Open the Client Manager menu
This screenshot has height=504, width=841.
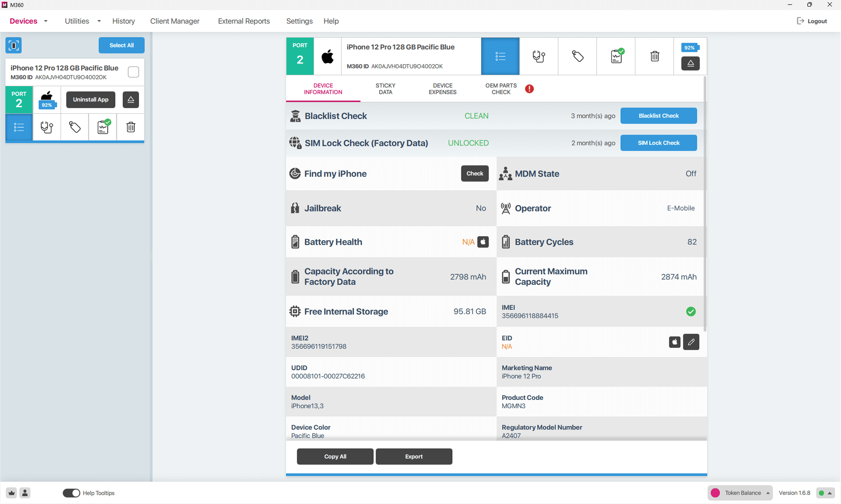[x=175, y=21]
